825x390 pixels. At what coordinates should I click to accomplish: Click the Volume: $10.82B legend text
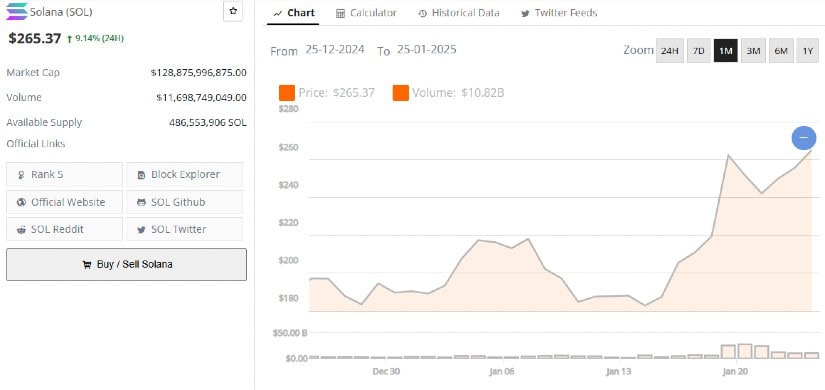458,93
